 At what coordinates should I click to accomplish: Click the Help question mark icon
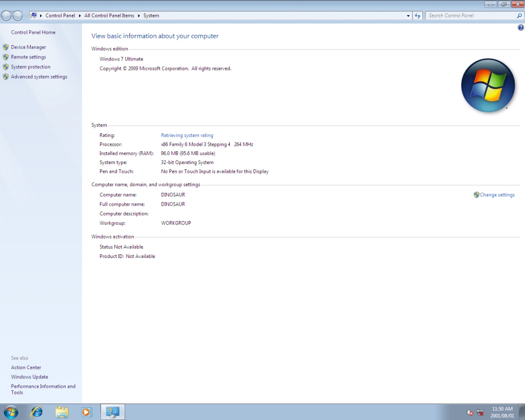[521, 27]
